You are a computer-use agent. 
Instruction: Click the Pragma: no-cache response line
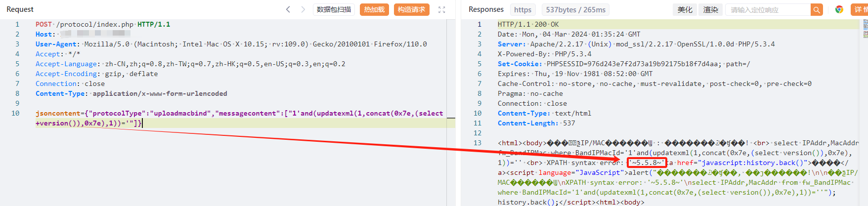point(530,93)
